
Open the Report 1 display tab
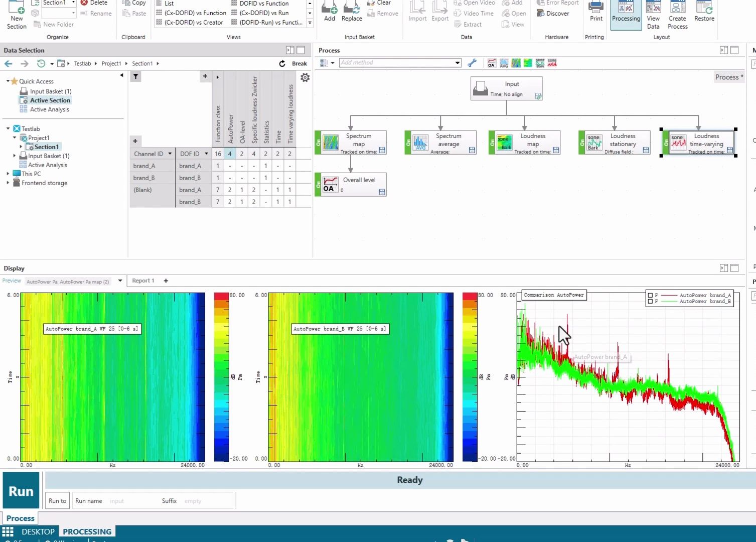(x=143, y=281)
